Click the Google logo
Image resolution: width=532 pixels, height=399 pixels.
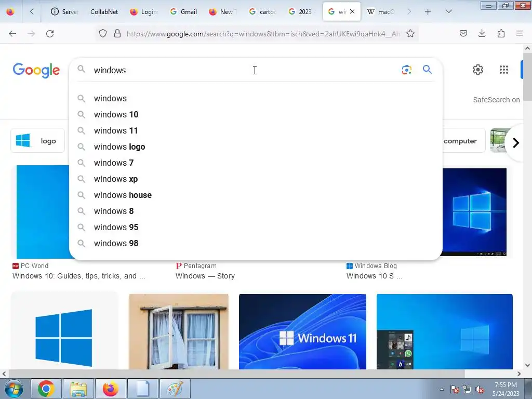[x=36, y=70]
